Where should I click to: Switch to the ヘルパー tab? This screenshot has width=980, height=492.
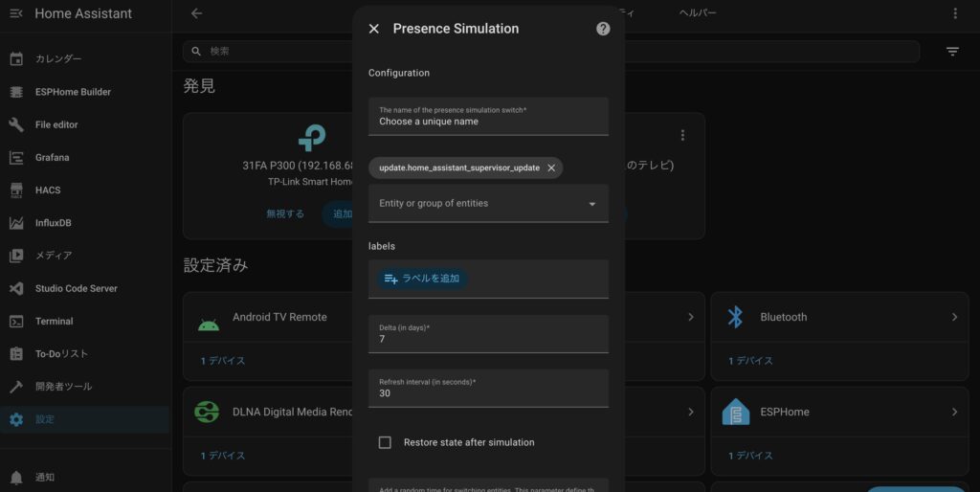(x=697, y=13)
